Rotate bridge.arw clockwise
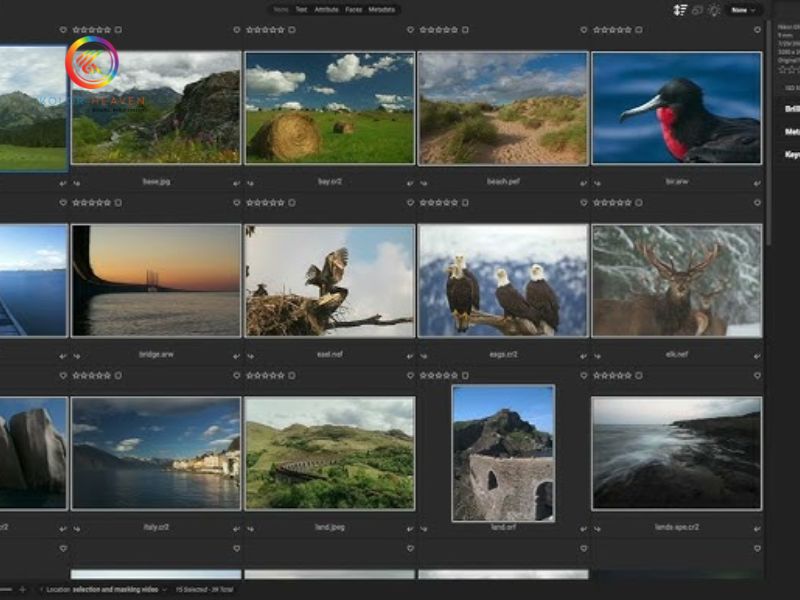Image resolution: width=800 pixels, height=600 pixels. 236,356
